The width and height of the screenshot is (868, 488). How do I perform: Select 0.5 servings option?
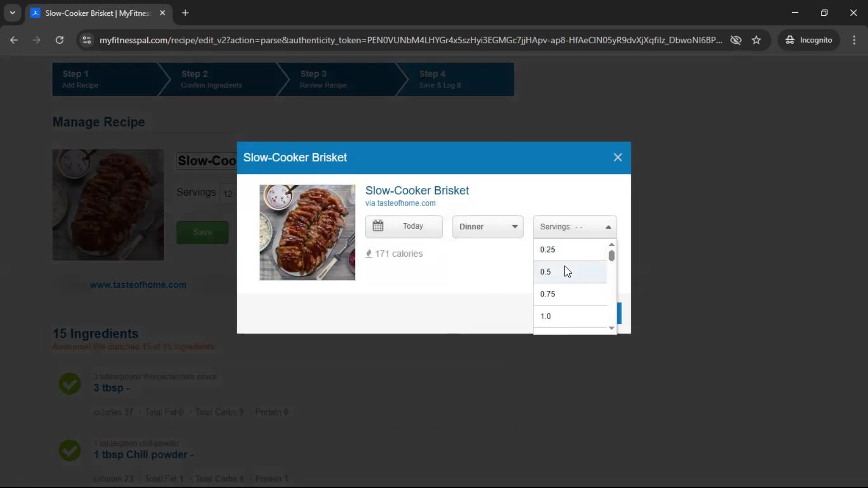pos(570,272)
